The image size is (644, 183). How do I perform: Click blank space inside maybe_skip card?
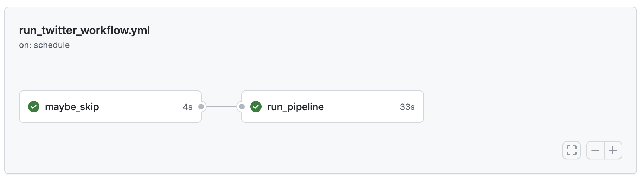click(x=141, y=107)
